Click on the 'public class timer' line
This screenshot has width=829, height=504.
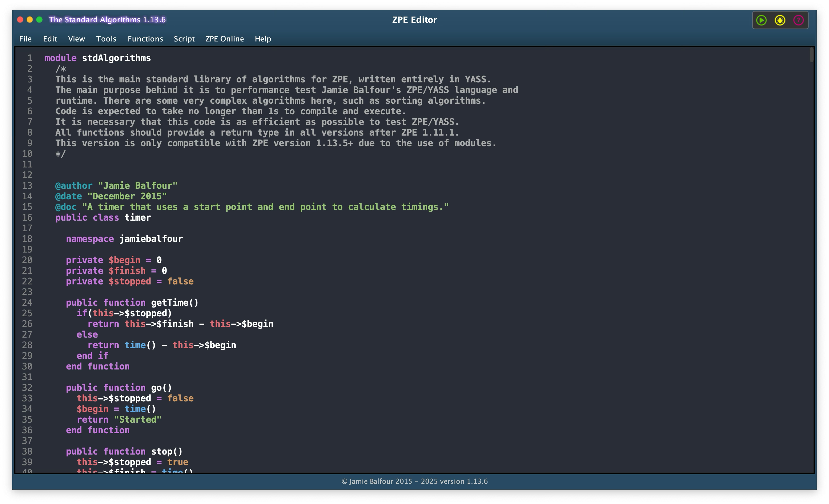click(x=103, y=217)
